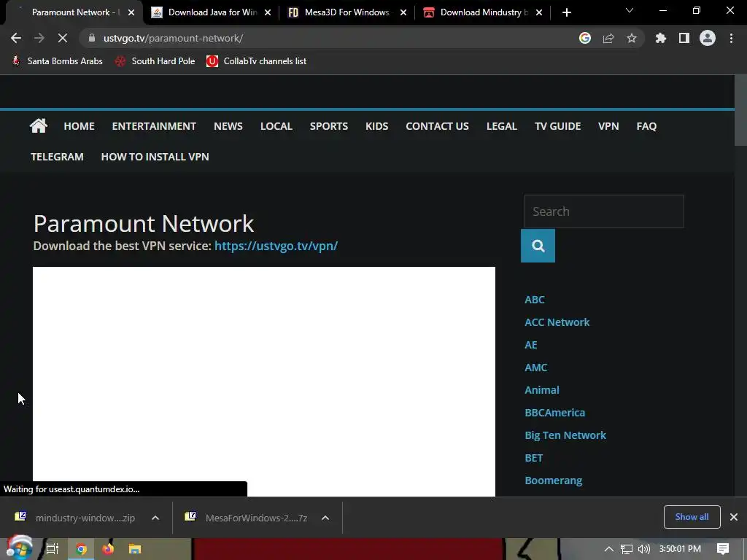
Task: Open Santa Bombs Arabs bookmark
Action: 57,61
